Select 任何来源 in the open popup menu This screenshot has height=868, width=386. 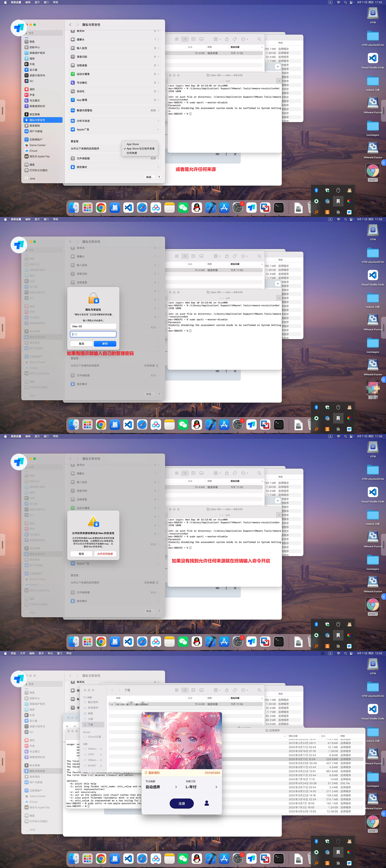click(132, 153)
